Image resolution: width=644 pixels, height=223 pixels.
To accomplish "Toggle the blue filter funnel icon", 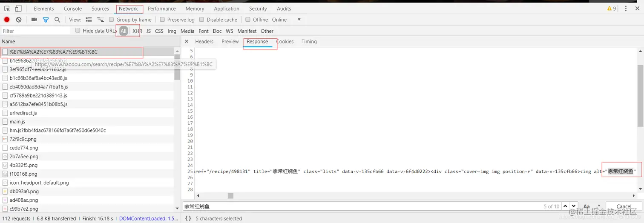I will click(x=46, y=20).
